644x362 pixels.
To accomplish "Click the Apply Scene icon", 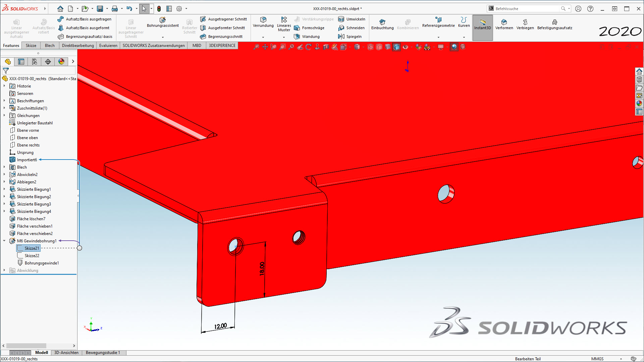I will pos(427,47).
